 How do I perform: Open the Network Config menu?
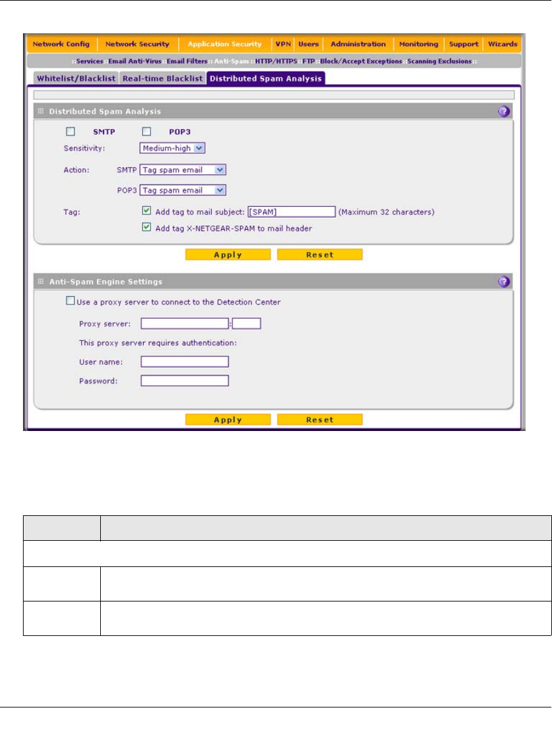click(61, 44)
